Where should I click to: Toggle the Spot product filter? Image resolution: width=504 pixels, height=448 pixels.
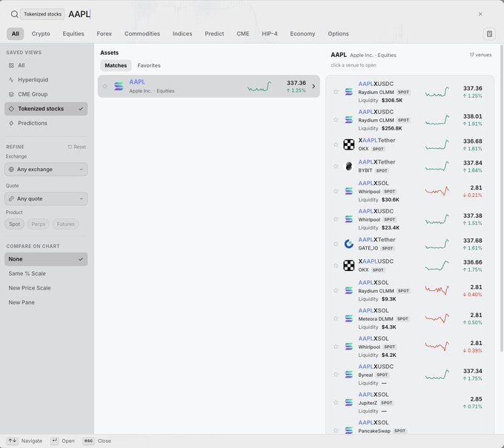click(15, 224)
